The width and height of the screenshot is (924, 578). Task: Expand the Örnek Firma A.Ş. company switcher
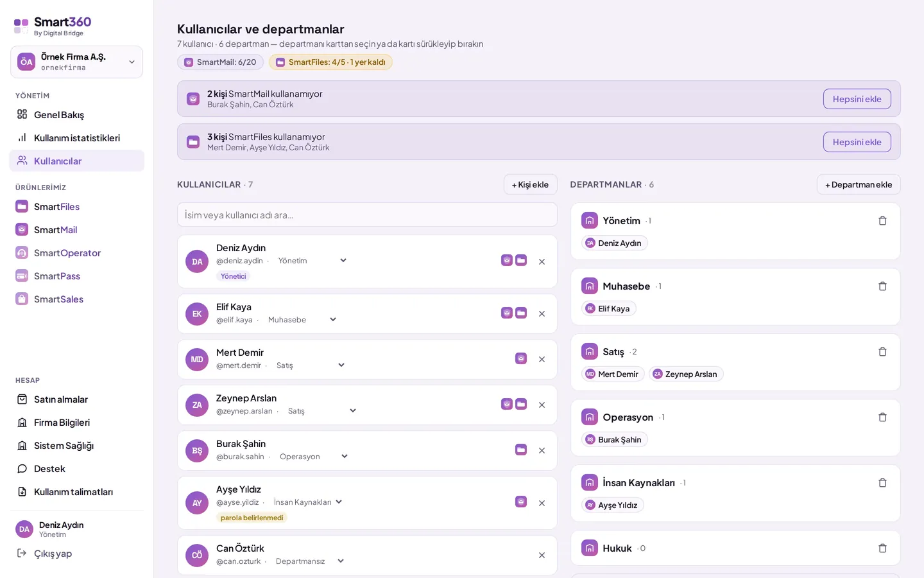coord(76,62)
